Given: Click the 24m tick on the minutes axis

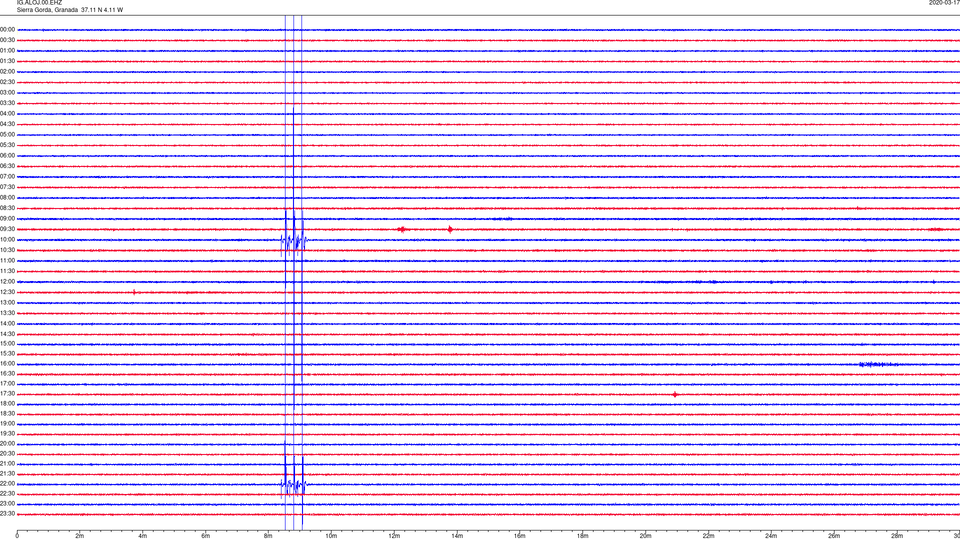Looking at the screenshot, I should pos(771,536).
